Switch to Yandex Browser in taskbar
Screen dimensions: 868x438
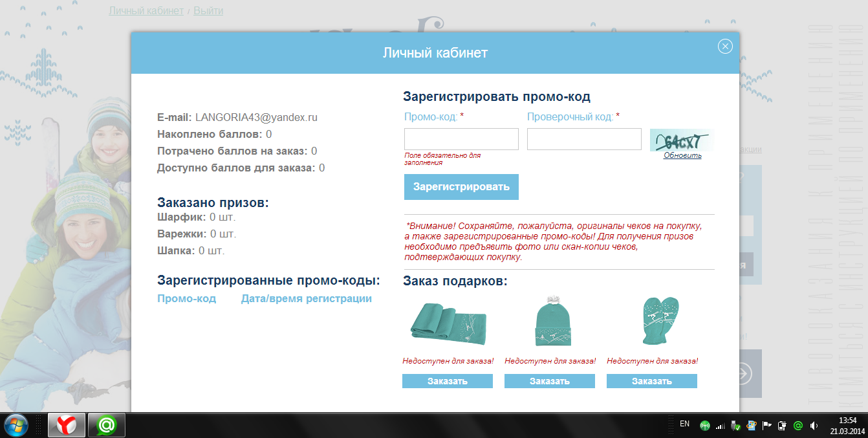point(67,425)
